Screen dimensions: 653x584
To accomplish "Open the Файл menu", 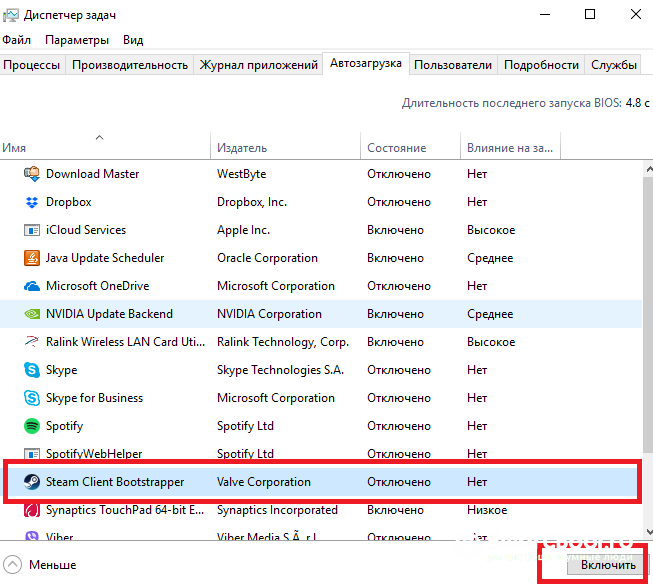I will coord(17,40).
